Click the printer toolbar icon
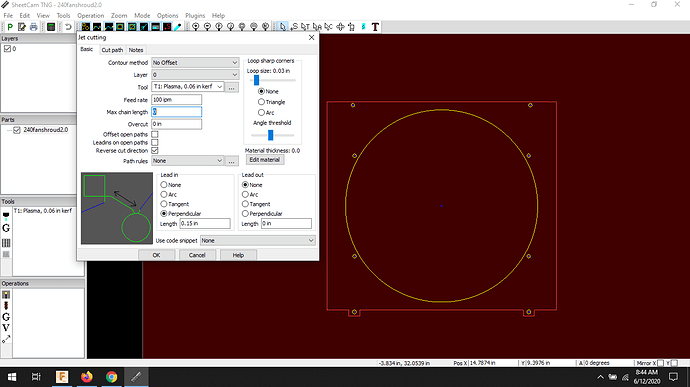Screen dimensions: 690x387 click(33, 27)
